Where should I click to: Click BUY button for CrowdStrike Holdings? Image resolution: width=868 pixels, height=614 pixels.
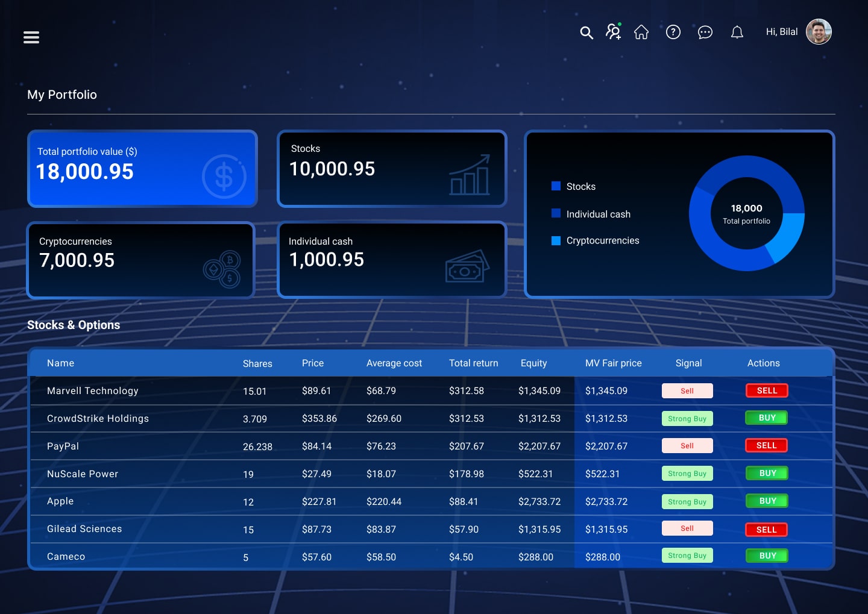[x=767, y=418]
